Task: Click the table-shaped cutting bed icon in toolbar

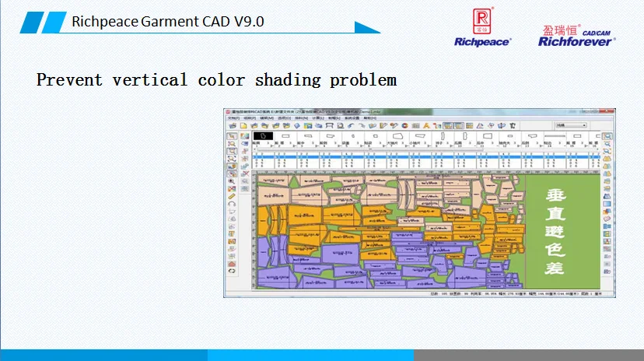Action: point(330,126)
